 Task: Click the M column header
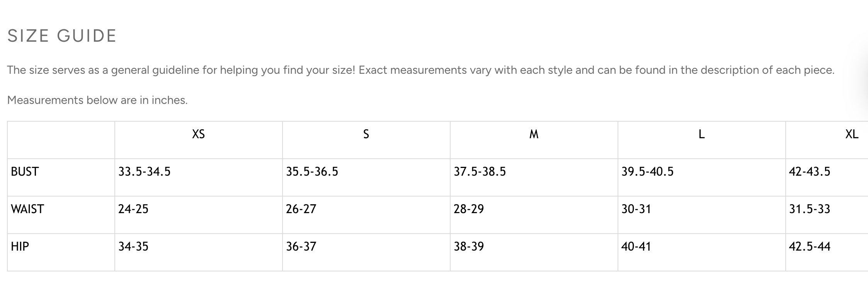[x=534, y=134]
